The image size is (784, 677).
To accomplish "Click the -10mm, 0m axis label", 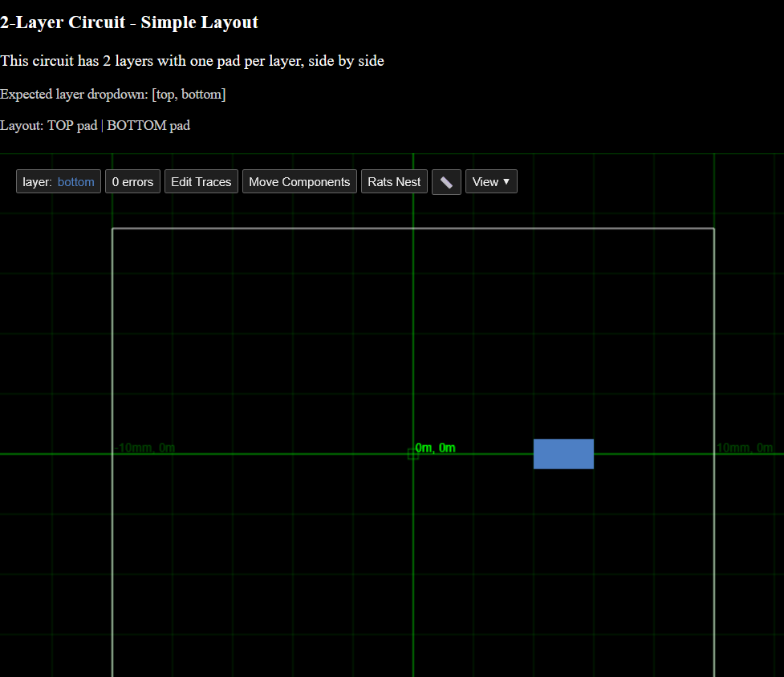I will 144,448.
